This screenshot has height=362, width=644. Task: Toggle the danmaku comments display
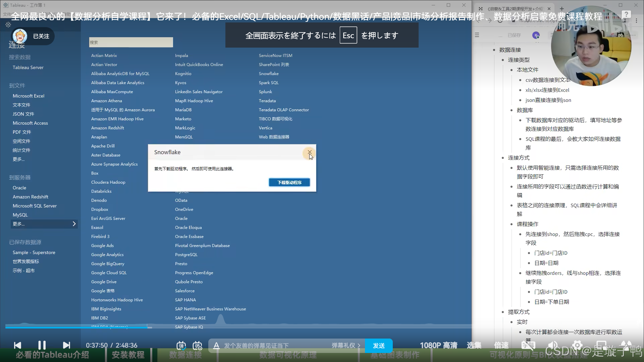[x=181, y=346]
